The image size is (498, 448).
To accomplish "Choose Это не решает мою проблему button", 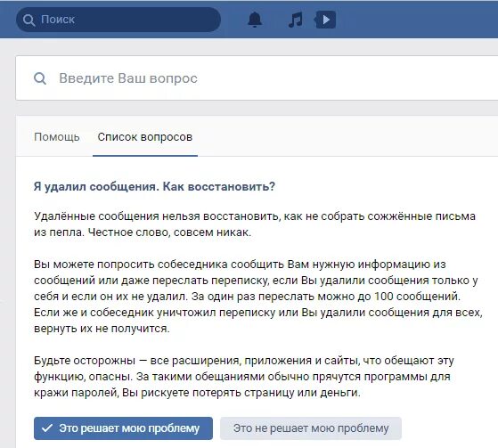I will pyautogui.click(x=311, y=428).
